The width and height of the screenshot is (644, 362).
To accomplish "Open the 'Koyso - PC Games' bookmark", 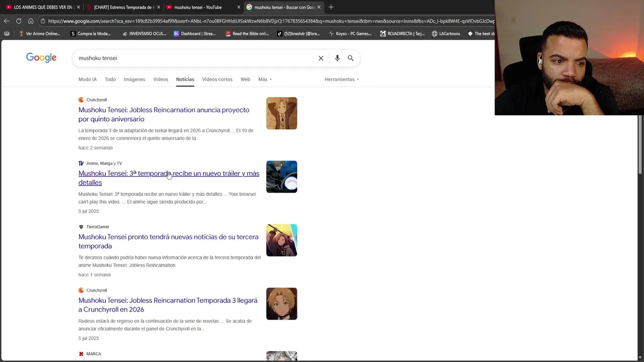I will 350,34.
